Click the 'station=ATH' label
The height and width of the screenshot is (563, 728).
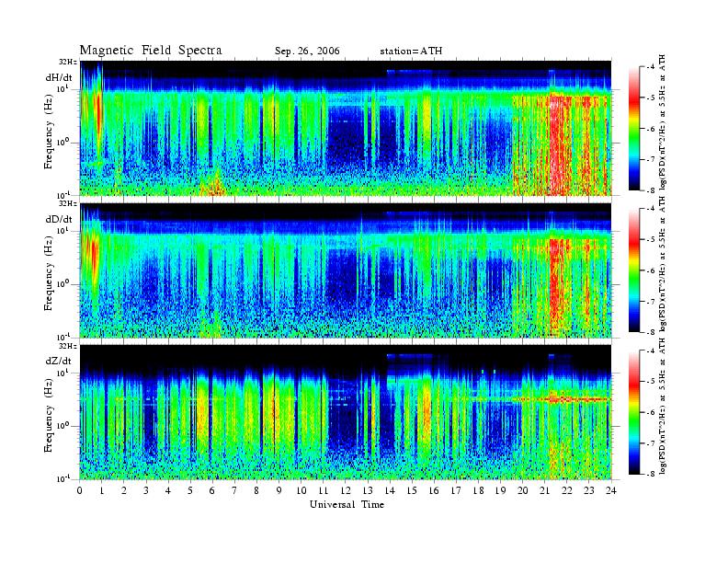(411, 52)
